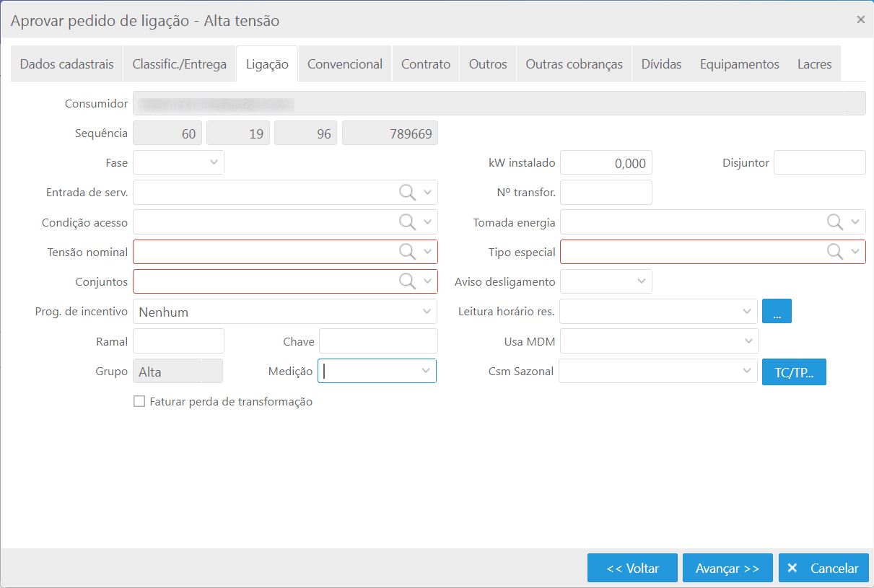The image size is (874, 588).
Task: Click the search icon in Condição acesso field
Action: 408,221
